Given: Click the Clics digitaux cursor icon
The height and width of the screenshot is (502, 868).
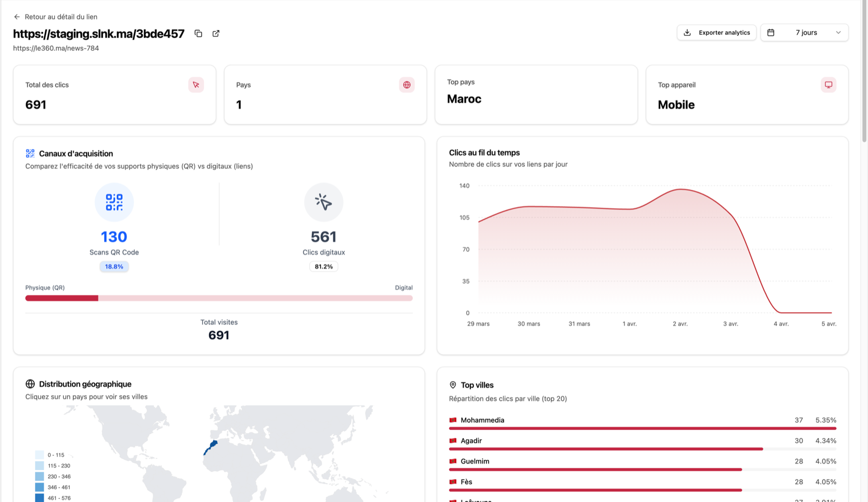Looking at the screenshot, I should click(x=324, y=202).
